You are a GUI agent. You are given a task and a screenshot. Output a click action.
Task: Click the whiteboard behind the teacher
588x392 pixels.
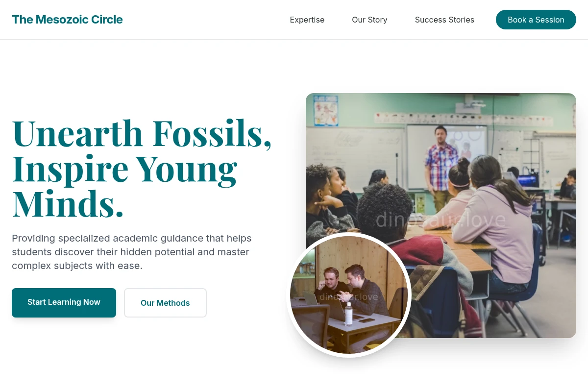pos(447,156)
